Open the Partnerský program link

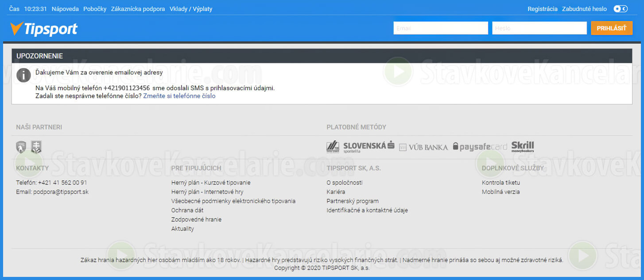353,201
